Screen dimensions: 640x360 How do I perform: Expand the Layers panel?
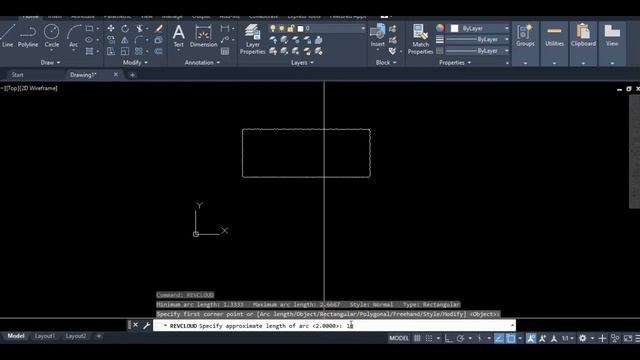[302, 62]
